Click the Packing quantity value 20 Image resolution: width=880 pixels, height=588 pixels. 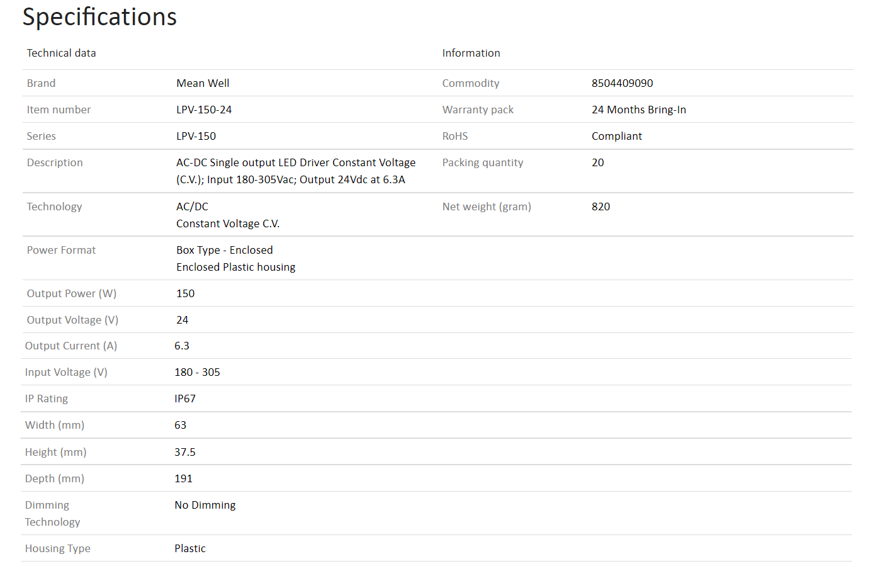tap(597, 162)
